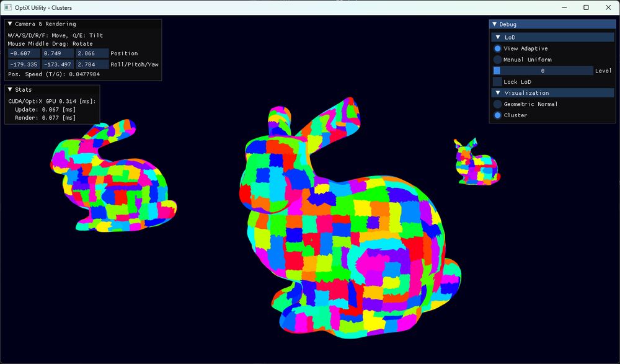620x364 pixels.
Task: Maximize the OptiX Utility window
Action: tap(587, 7)
